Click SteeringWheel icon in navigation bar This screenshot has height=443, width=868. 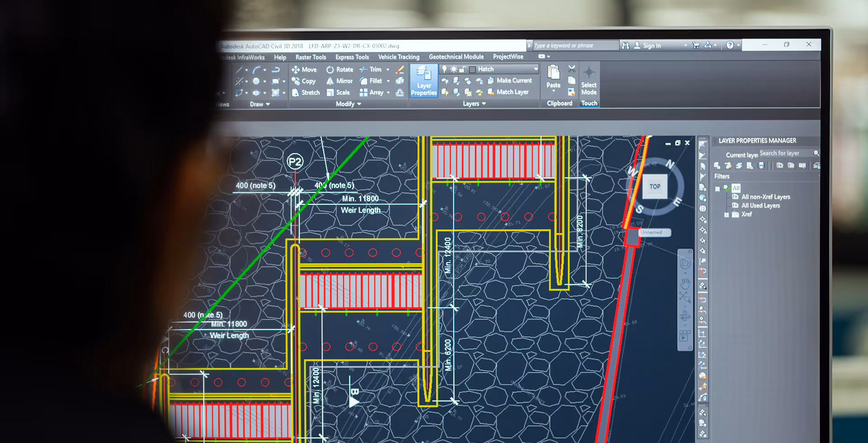pos(685,264)
